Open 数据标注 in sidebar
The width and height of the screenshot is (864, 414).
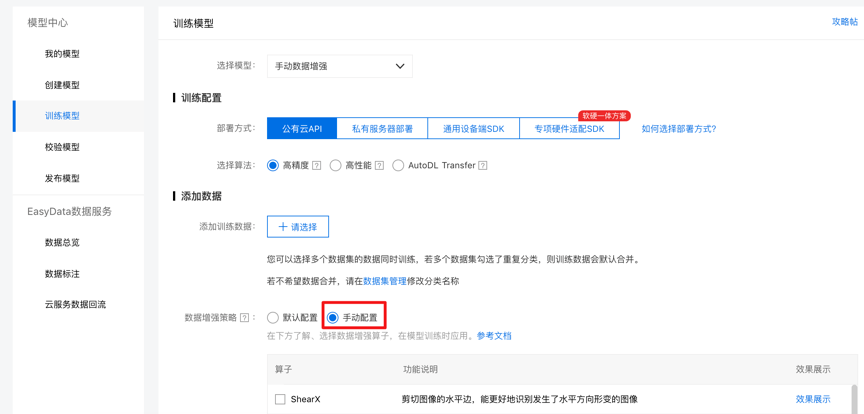pos(62,273)
